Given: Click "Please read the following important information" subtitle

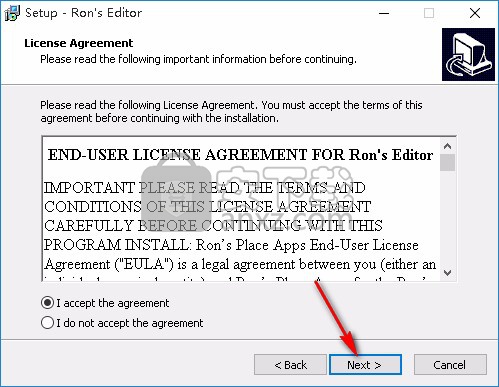Looking at the screenshot, I should click(198, 59).
